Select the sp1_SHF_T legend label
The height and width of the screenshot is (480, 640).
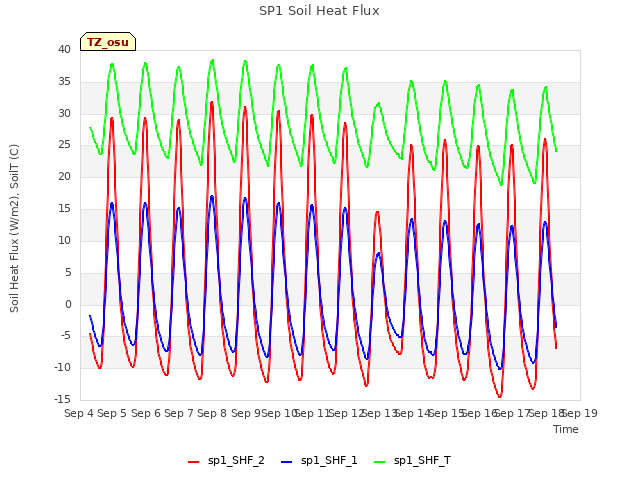point(422,461)
